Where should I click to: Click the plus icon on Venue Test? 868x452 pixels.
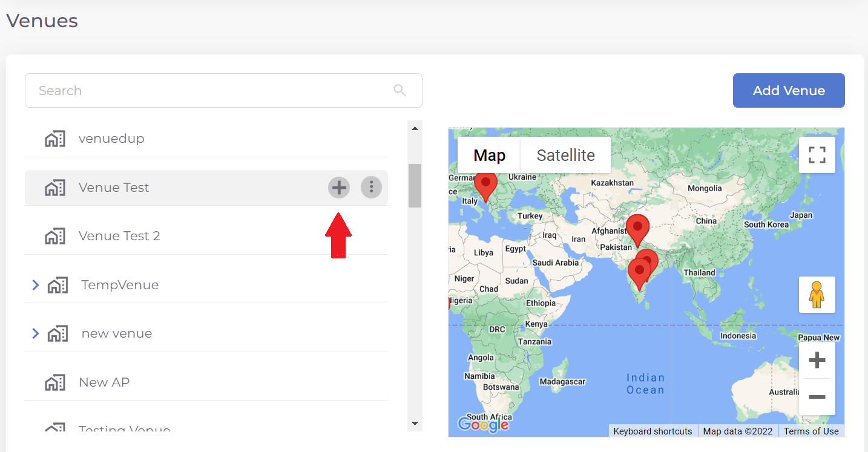coord(339,188)
